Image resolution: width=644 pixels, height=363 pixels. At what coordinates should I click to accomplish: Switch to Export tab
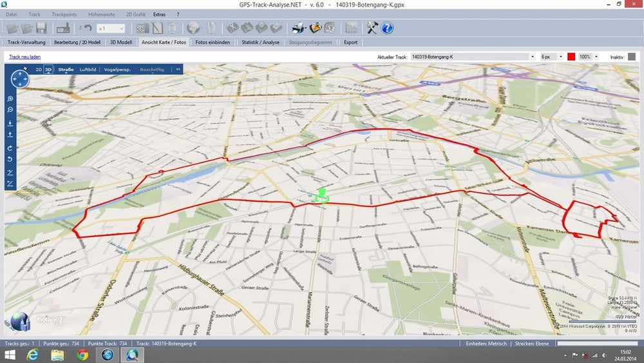pos(350,42)
